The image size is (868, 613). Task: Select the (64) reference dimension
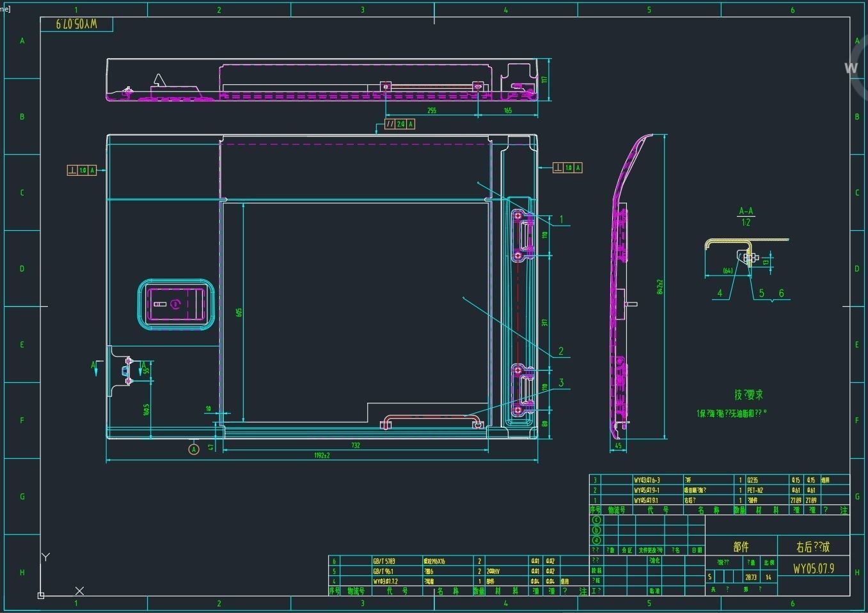pos(727,271)
